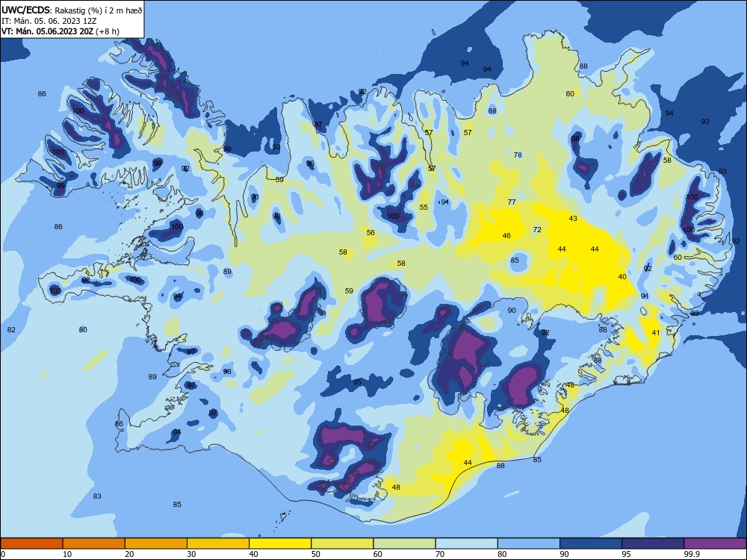747x560 pixels.
Task: Click the legend tick label '20'
Action: pyautogui.click(x=129, y=554)
